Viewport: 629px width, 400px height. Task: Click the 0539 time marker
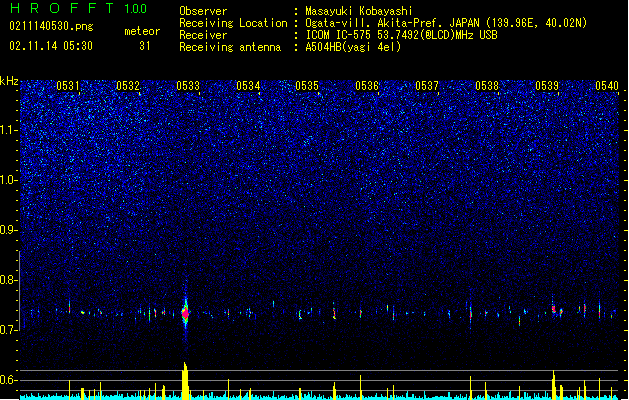coord(547,86)
